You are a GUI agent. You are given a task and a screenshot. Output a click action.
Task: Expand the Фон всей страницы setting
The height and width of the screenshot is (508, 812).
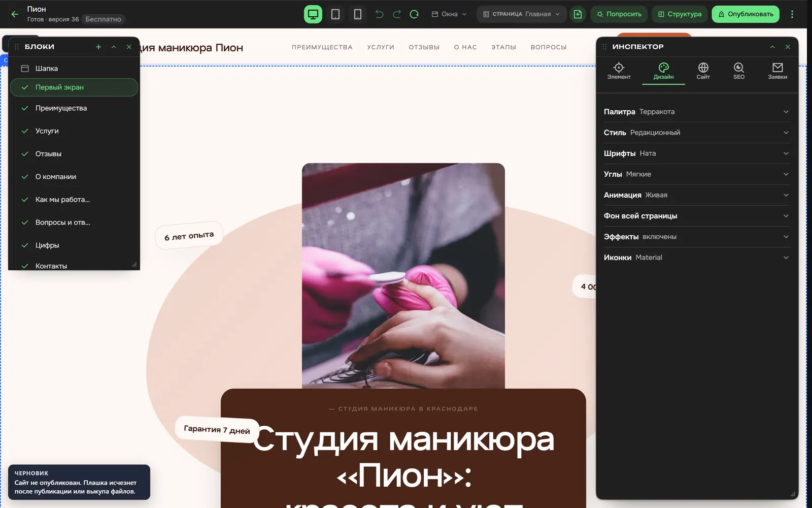[696, 216]
